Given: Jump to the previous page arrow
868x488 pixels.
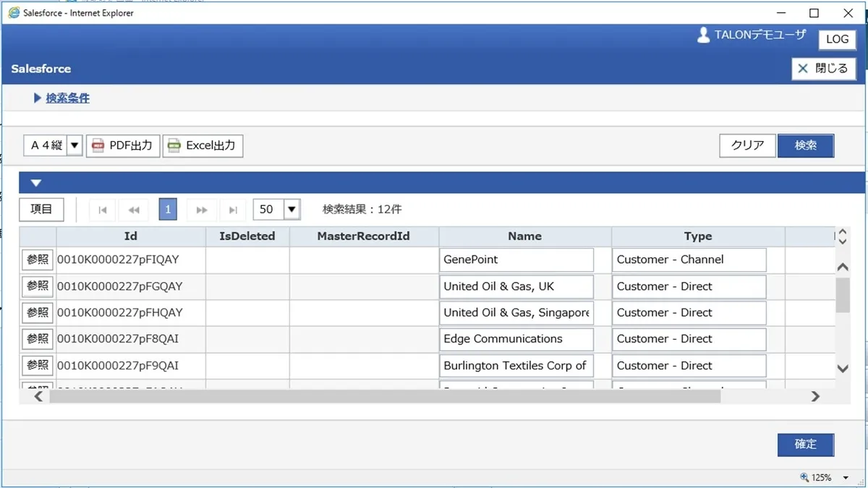Looking at the screenshot, I should (x=134, y=210).
